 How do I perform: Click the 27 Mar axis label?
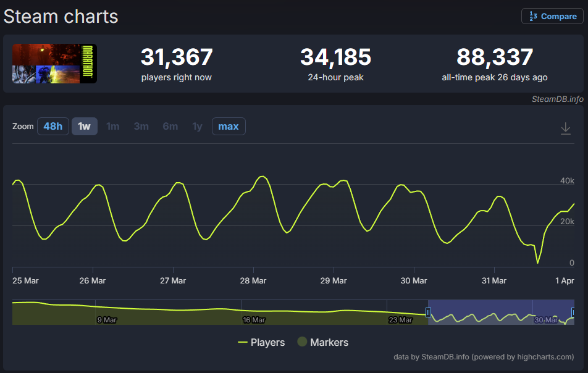pyautogui.click(x=173, y=280)
